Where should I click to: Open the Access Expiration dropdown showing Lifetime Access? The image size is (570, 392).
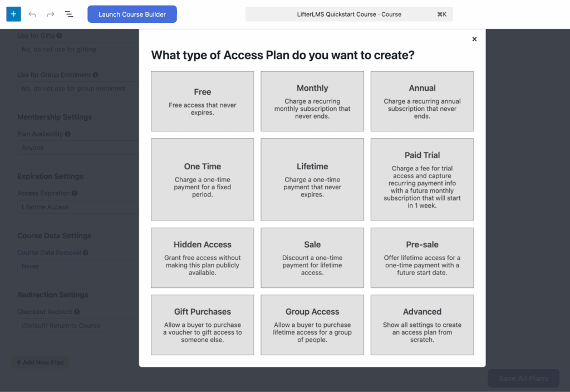[78, 207]
